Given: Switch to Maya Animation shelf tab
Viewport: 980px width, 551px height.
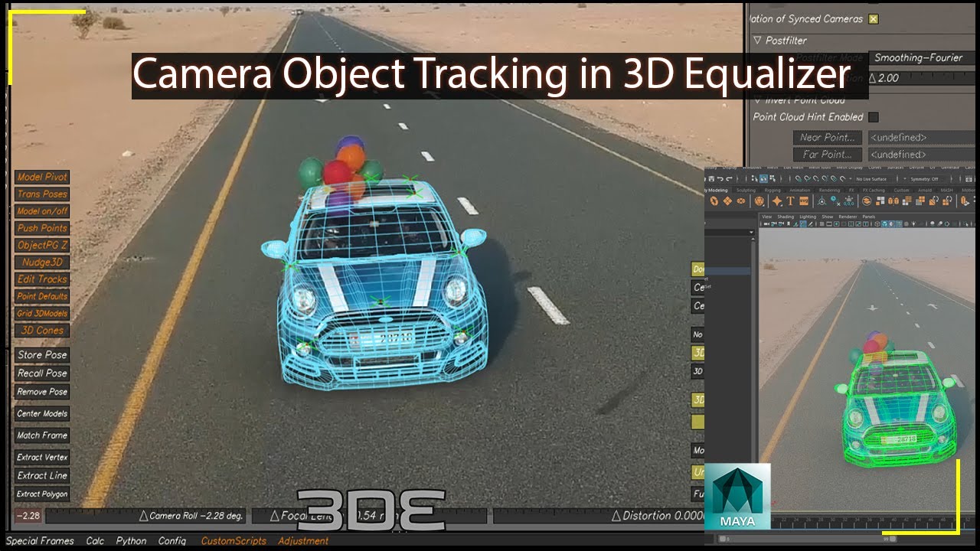Looking at the screenshot, I should (x=799, y=190).
